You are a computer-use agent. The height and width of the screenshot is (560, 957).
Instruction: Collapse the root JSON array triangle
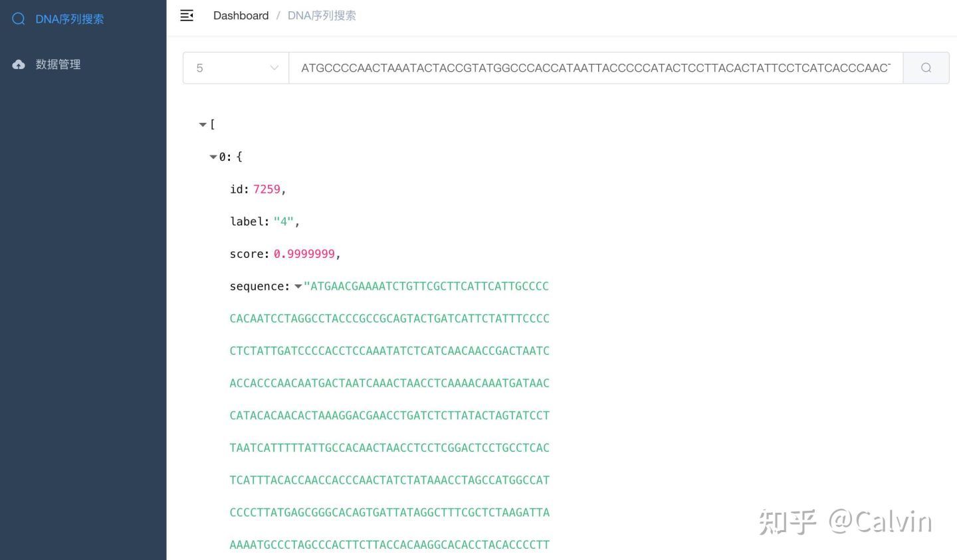click(x=203, y=124)
